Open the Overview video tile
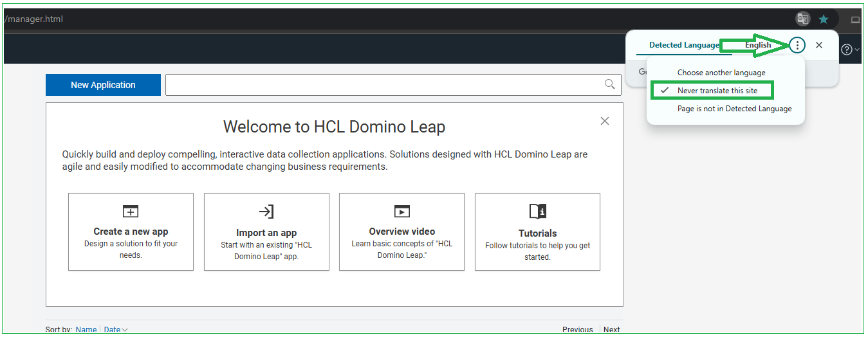The height and width of the screenshot is (337, 868). pos(402,232)
